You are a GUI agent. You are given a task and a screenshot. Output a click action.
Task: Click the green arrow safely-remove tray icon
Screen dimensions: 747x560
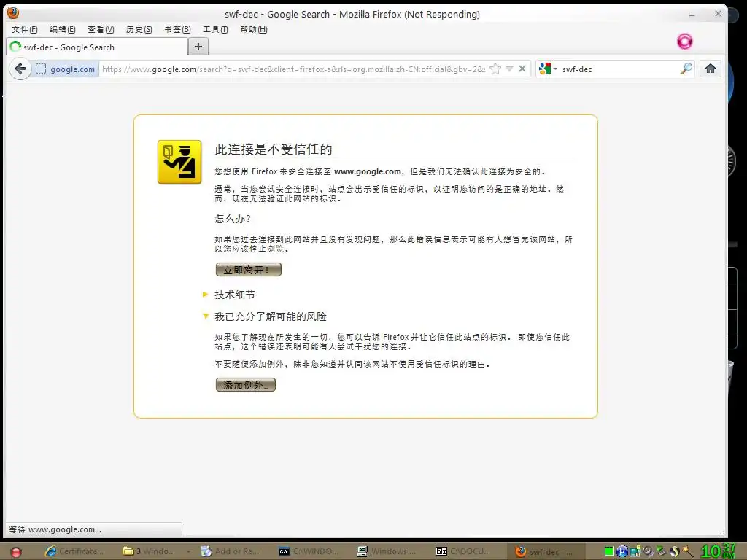[x=661, y=551]
